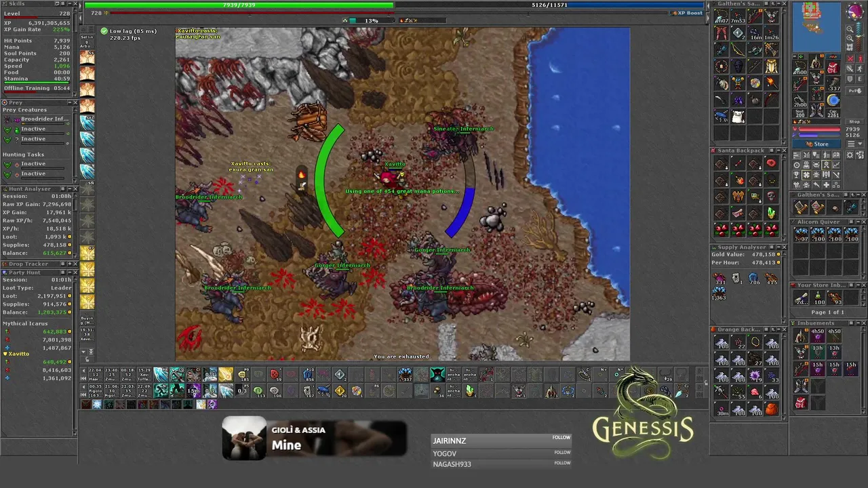
Task: Open the hamburger menu dropdown beside Store
Action: [855, 144]
